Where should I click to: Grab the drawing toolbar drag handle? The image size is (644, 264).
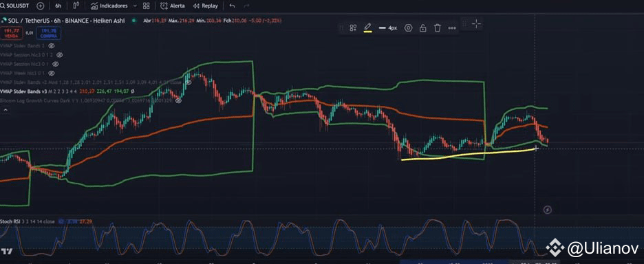341,28
